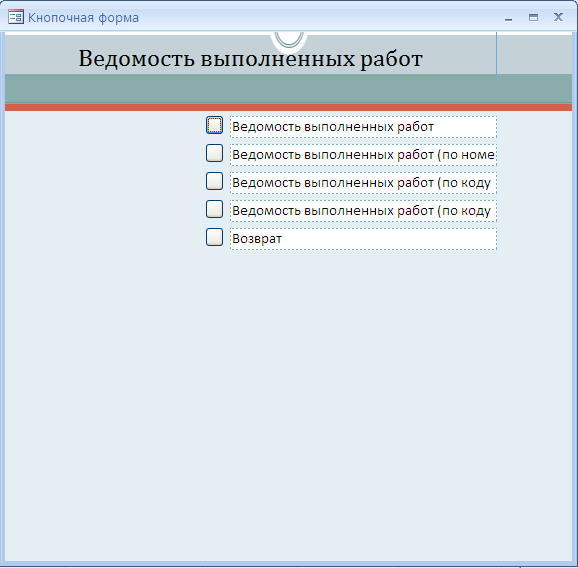Click the button next to the '(по номе' entry
578x568 pixels.
click(214, 153)
